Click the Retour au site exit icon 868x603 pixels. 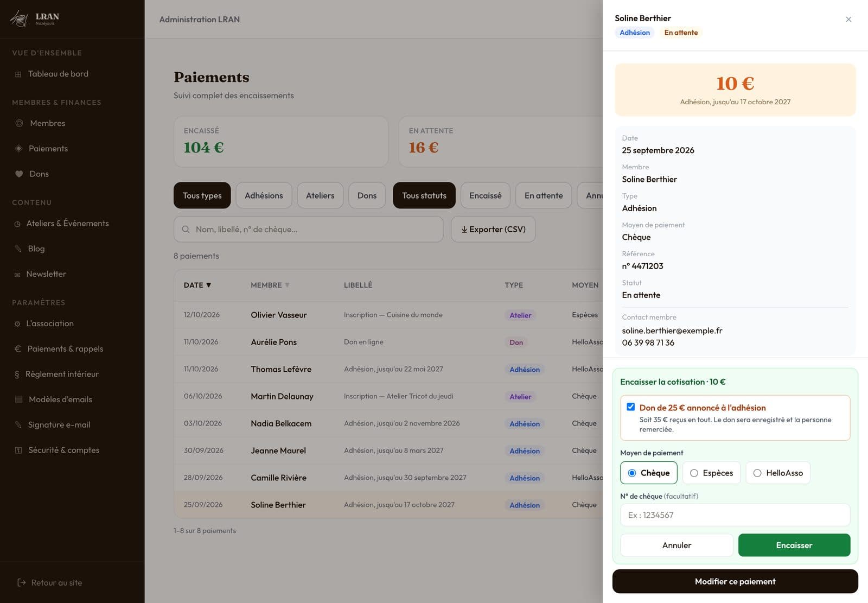pyautogui.click(x=22, y=582)
